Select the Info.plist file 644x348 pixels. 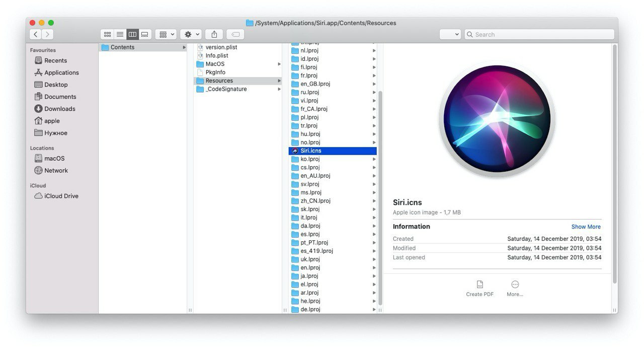point(237,55)
